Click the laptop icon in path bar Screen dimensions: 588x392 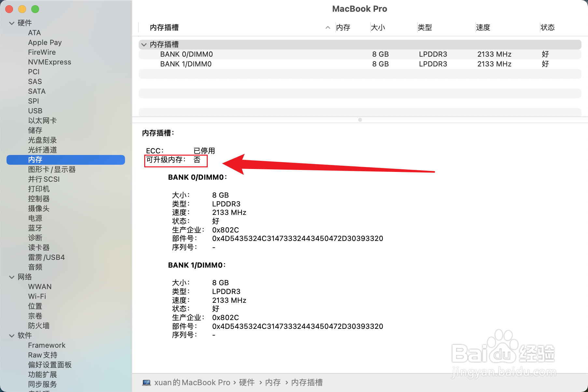[x=147, y=383]
